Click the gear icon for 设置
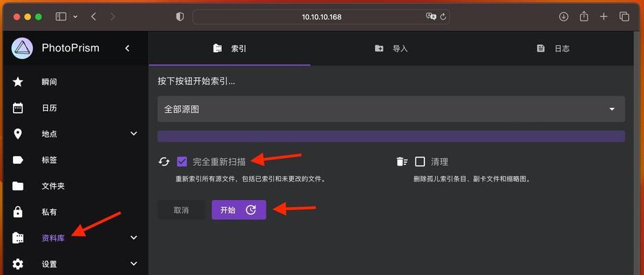 (18, 264)
